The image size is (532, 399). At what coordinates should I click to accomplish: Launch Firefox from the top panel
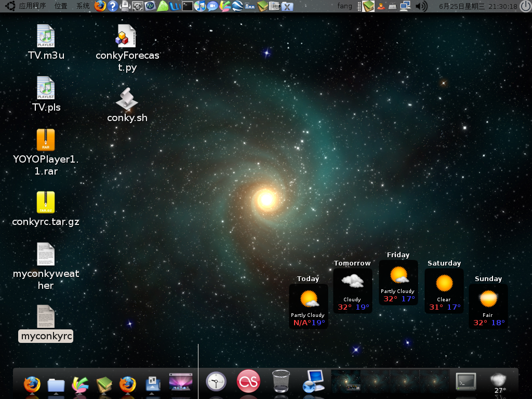(100, 6)
